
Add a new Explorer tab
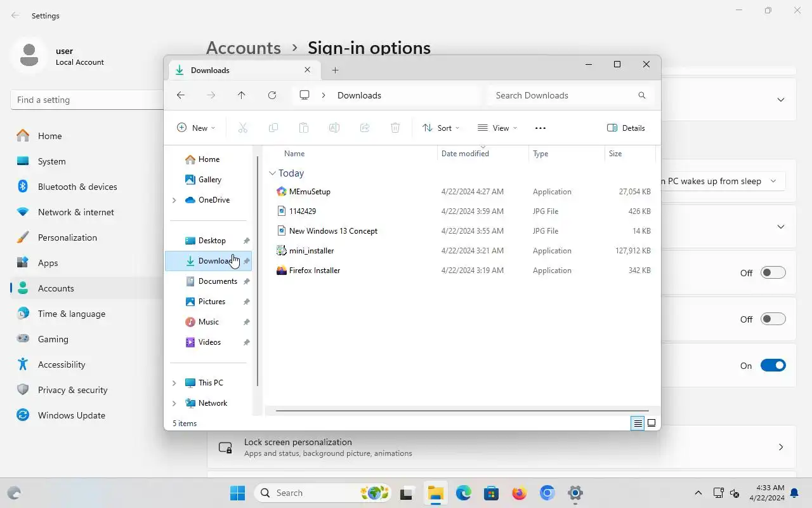(x=336, y=70)
